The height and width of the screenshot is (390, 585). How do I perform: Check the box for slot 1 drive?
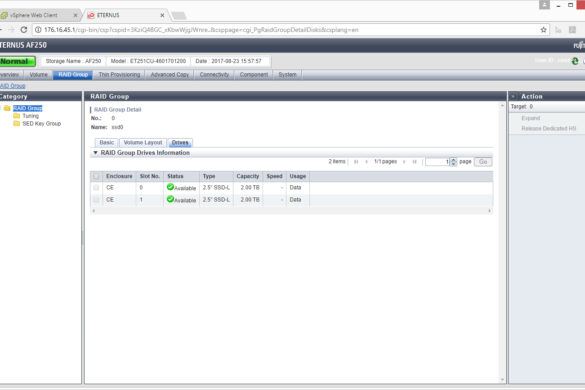[x=96, y=200]
